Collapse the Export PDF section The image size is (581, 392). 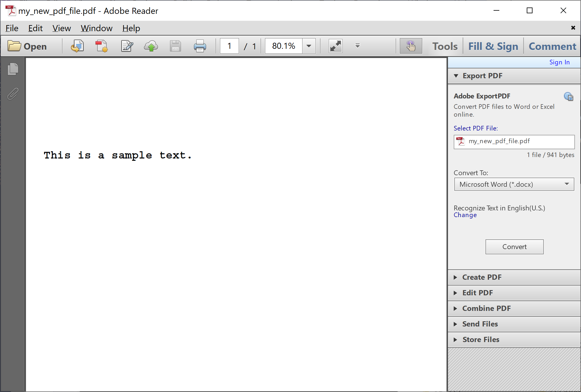pos(482,76)
